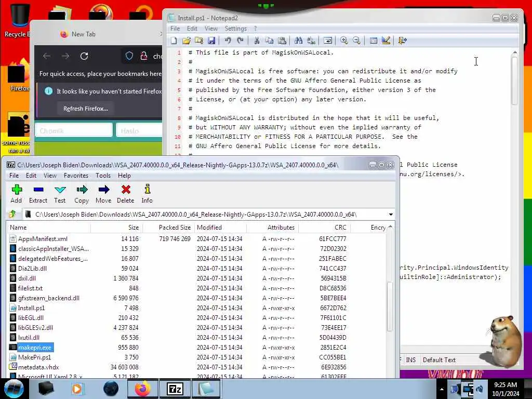Sort 7-Zip list by CRC column
This screenshot has height=399, width=532.
pos(324,228)
